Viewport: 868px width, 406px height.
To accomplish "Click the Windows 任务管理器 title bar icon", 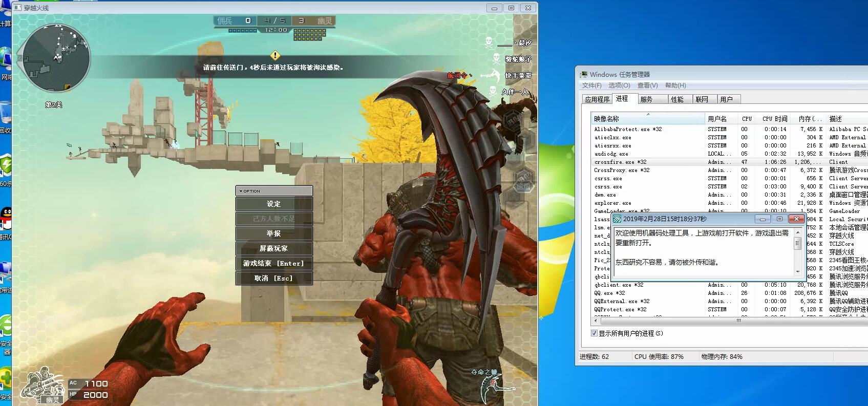I will [584, 74].
